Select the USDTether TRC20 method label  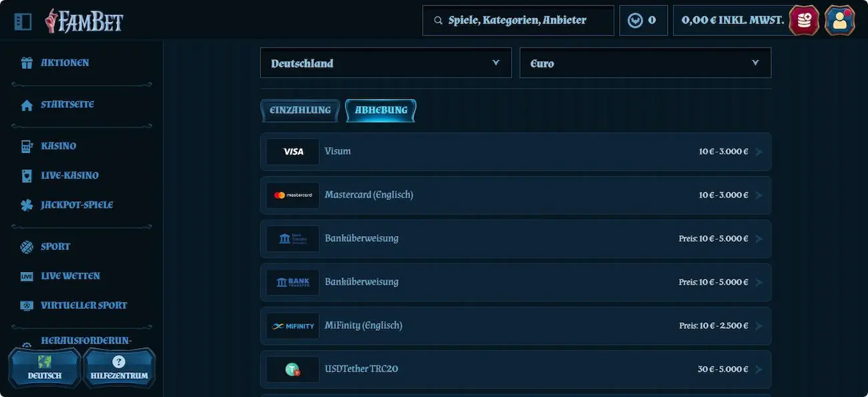point(361,369)
